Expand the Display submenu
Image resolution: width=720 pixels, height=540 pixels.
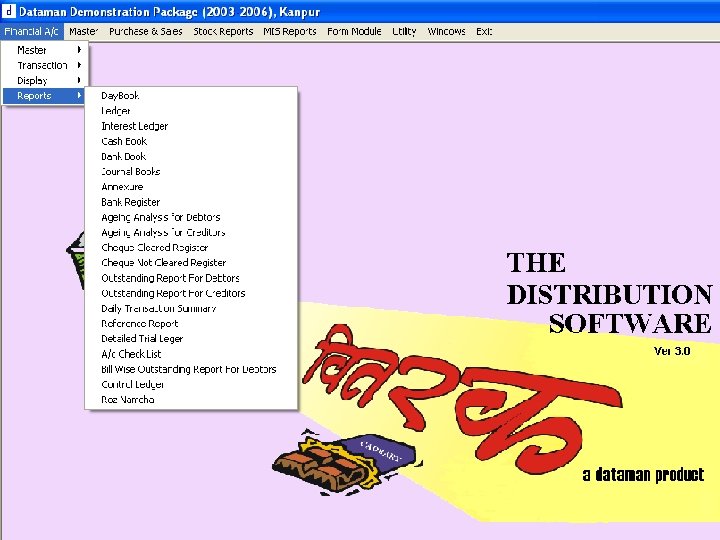click(45, 80)
